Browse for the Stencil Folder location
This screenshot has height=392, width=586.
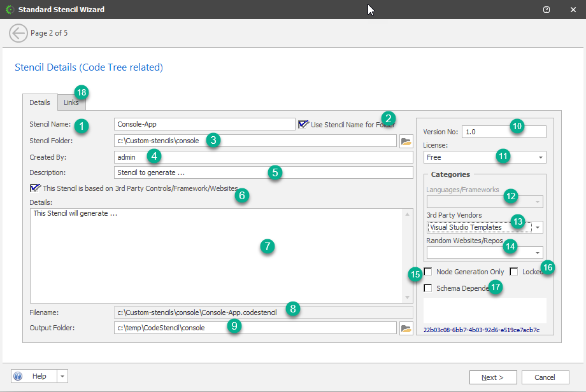406,141
